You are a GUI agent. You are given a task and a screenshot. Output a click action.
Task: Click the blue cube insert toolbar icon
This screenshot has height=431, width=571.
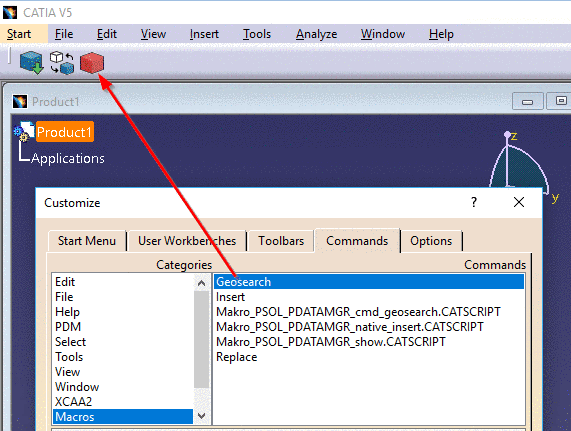[x=32, y=63]
